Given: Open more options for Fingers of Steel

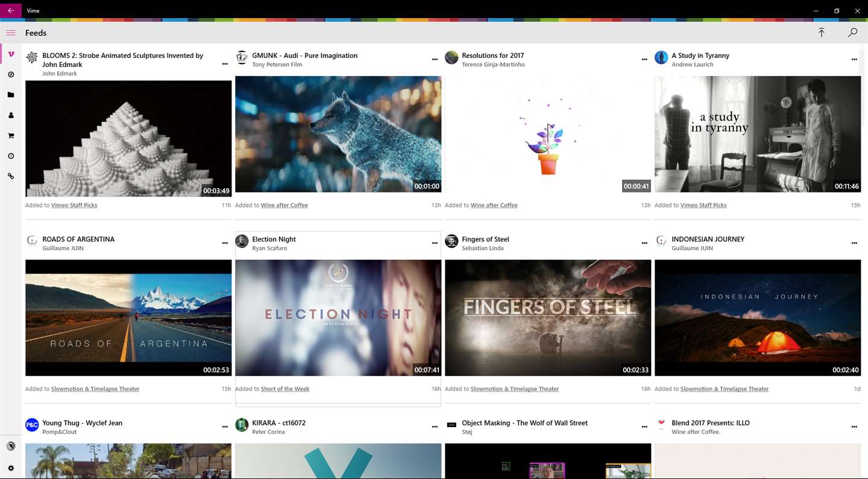Looking at the screenshot, I should click(x=644, y=243).
